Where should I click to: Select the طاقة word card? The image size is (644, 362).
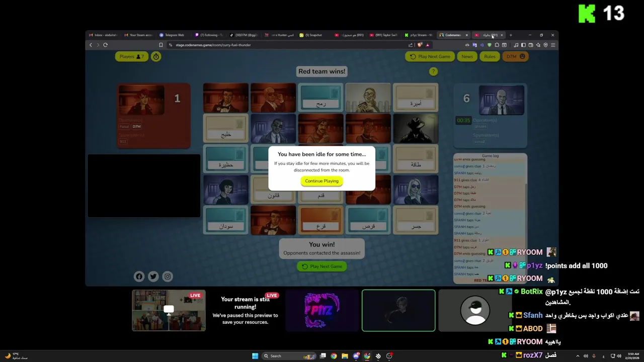coord(416,159)
